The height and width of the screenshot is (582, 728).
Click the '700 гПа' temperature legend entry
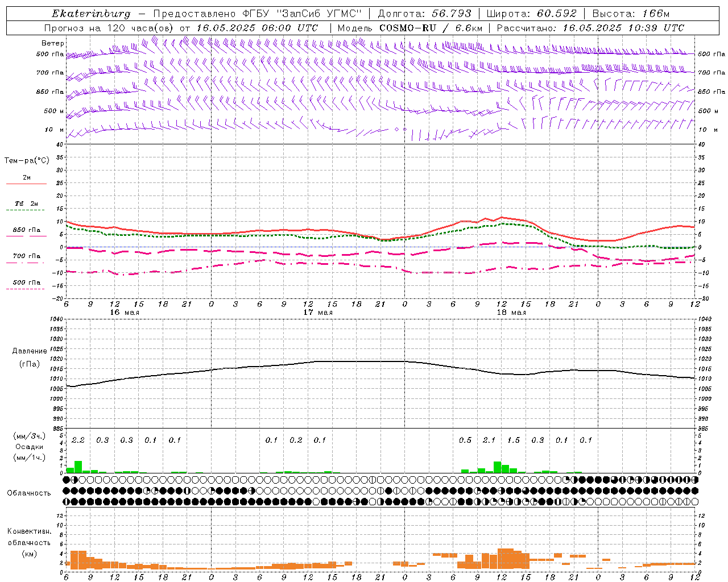(x=27, y=256)
